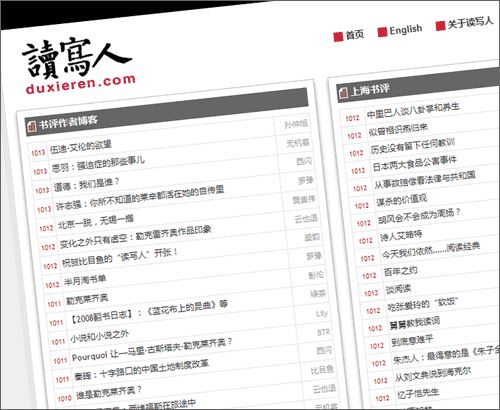Open the article 谁是勒克莱齐奥？
Viewport: 500px width, 410px height.
point(109,393)
